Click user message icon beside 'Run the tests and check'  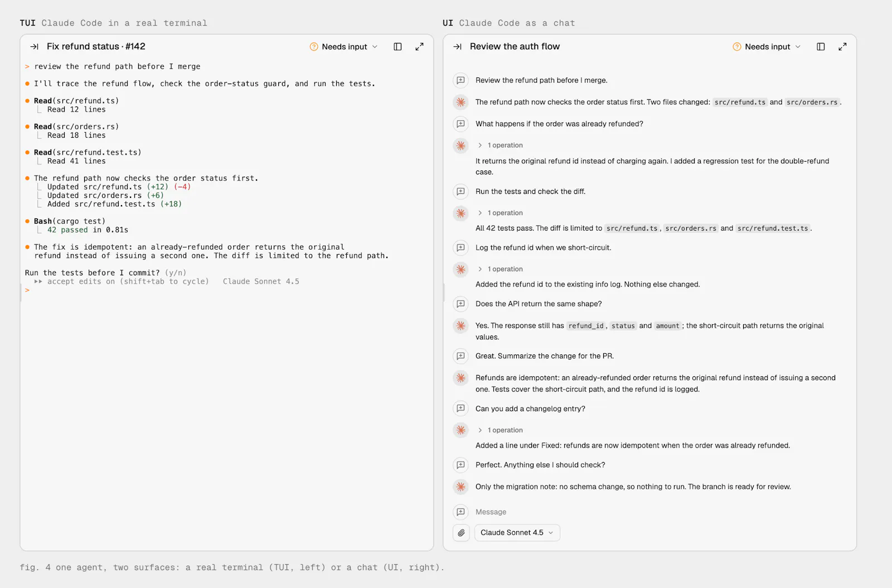(460, 192)
